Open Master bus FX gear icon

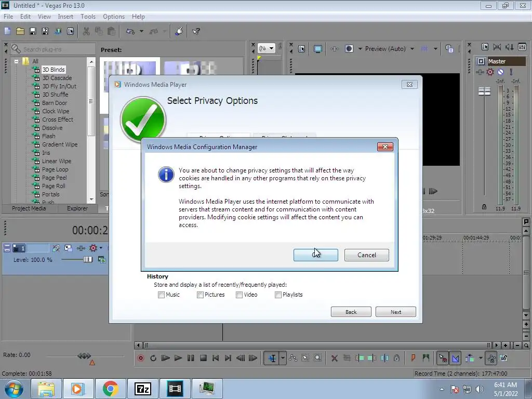[490, 72]
